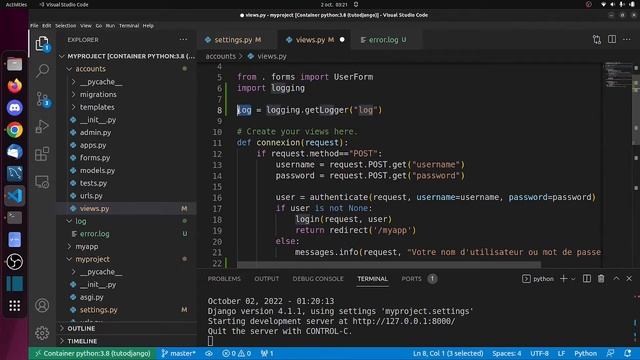Image resolution: width=640 pixels, height=360 pixels.
Task: Open the File menu
Action: [x=34, y=25]
